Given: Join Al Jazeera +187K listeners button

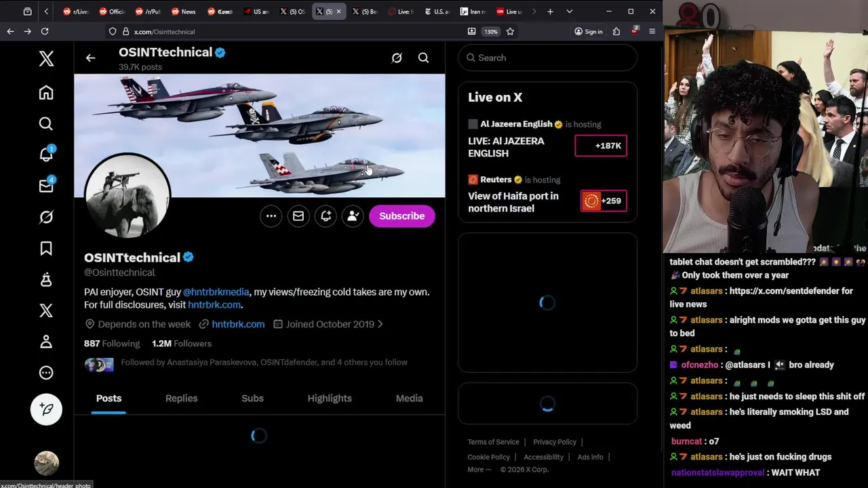Looking at the screenshot, I should pos(601,146).
